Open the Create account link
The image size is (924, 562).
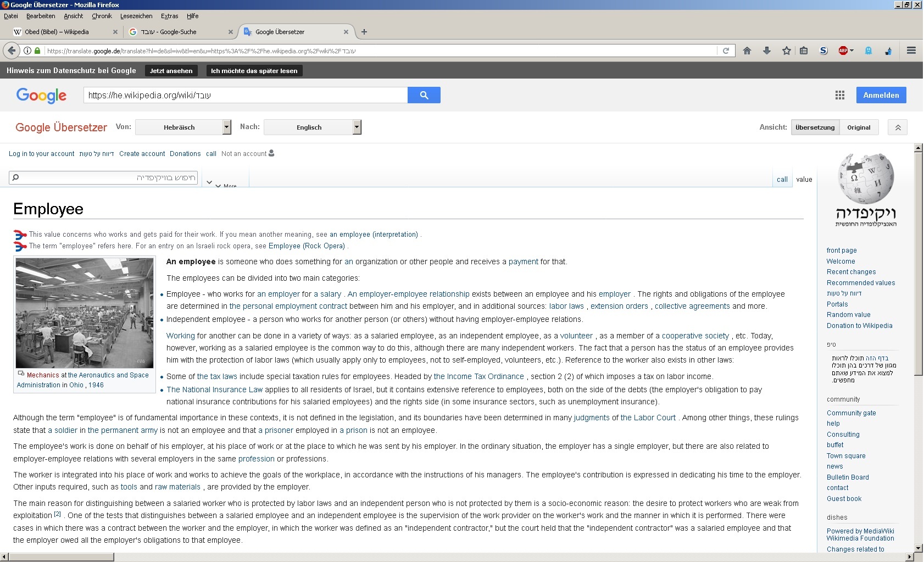pyautogui.click(x=142, y=154)
